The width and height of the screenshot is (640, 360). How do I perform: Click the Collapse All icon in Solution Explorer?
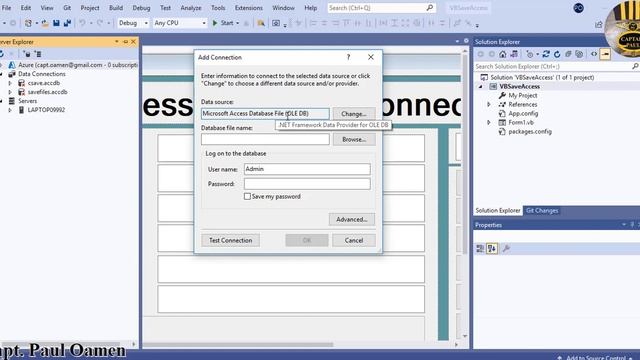coord(568,54)
